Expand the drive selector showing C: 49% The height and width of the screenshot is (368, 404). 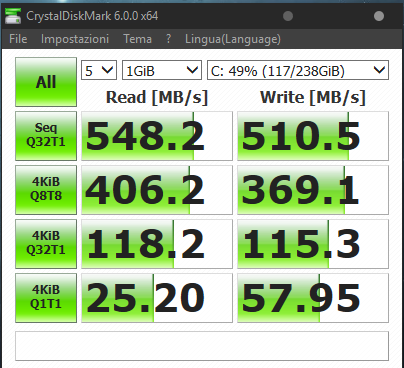click(x=298, y=70)
